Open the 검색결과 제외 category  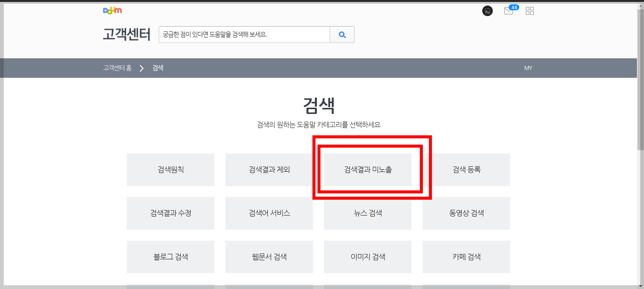pyautogui.click(x=269, y=170)
